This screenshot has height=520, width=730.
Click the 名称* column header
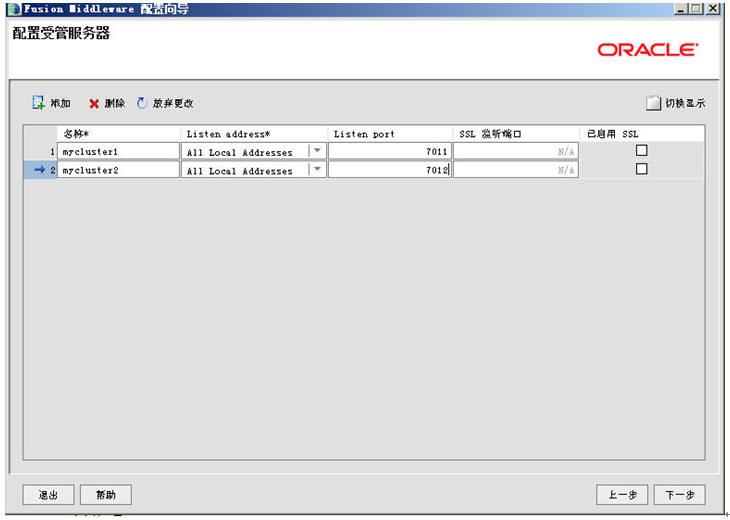(x=118, y=134)
